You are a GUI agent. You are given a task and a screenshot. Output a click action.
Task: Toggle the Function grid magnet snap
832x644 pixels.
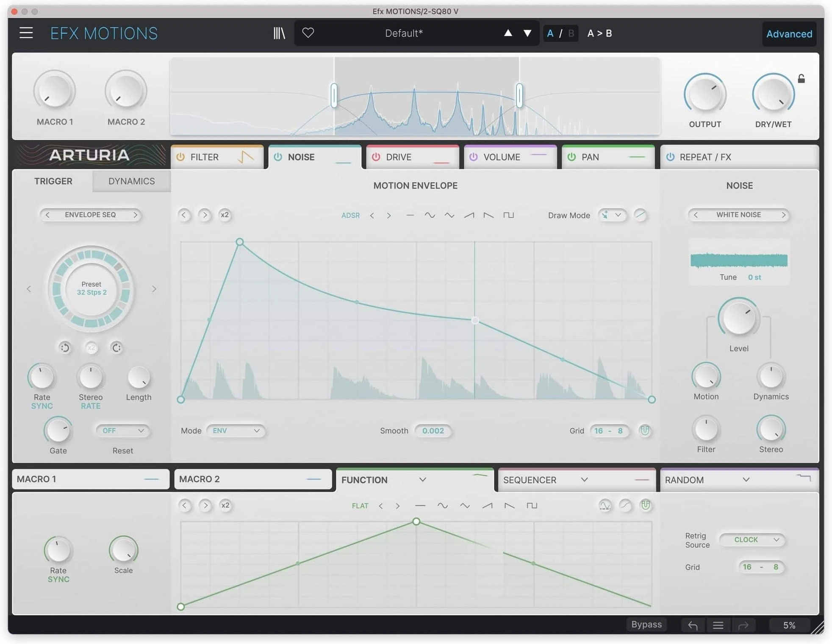click(x=646, y=505)
